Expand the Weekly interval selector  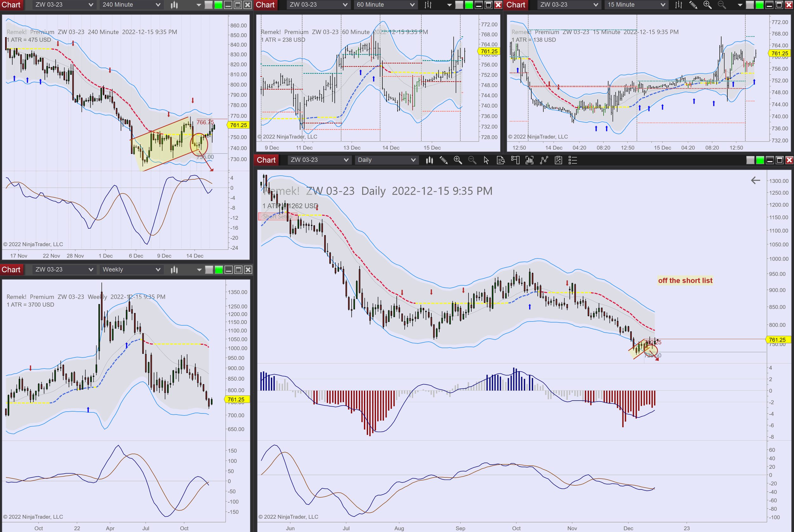click(131, 270)
